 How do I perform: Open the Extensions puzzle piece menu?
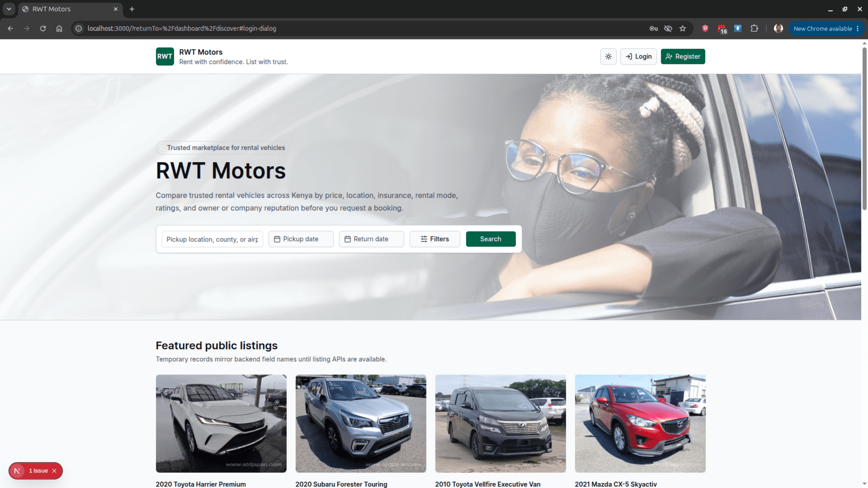click(754, 29)
